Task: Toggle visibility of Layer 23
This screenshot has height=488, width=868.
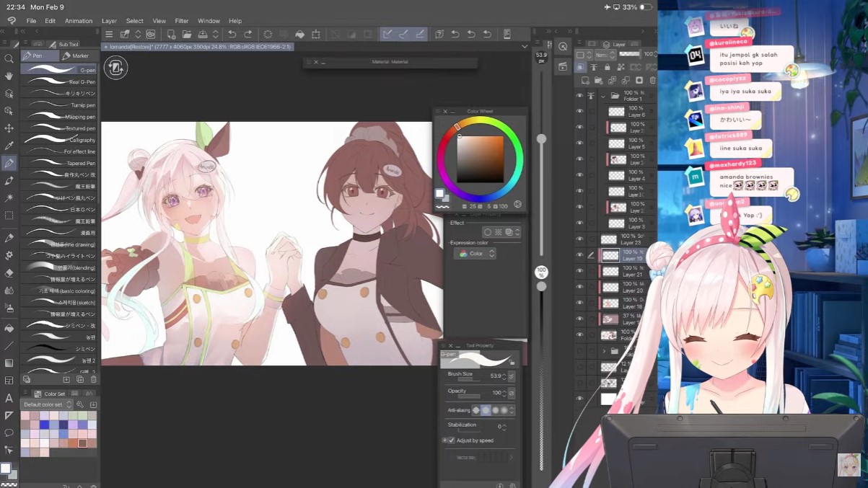Action: tap(579, 239)
